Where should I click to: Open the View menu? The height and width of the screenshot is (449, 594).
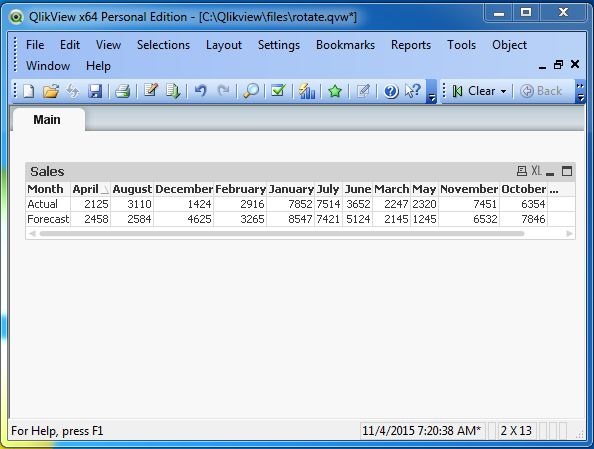(108, 45)
